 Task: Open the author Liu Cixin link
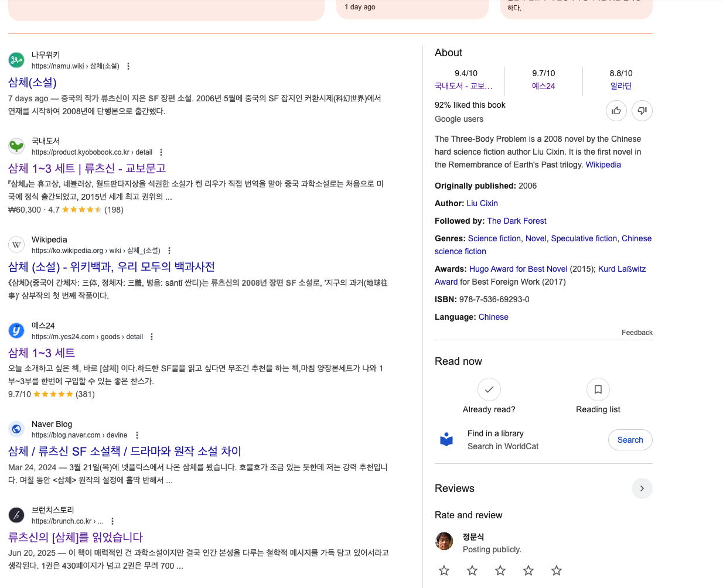point(482,203)
